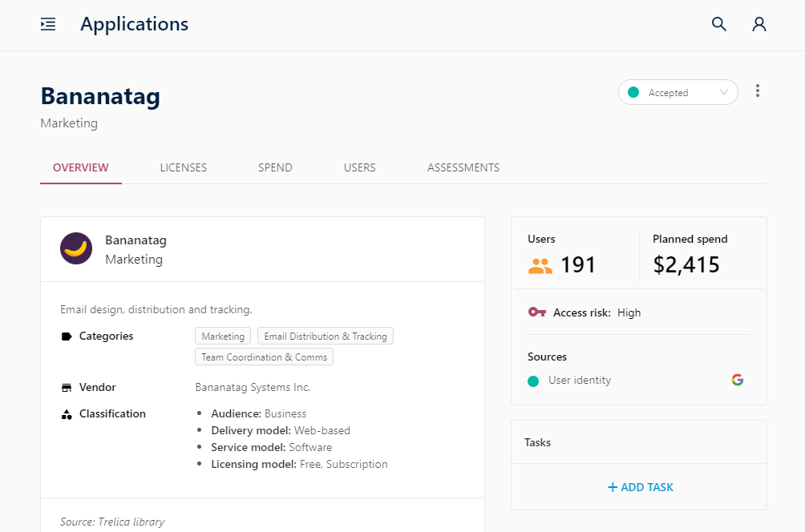Go to the Assessments tab
This screenshot has height=532, width=805.
[x=463, y=167]
